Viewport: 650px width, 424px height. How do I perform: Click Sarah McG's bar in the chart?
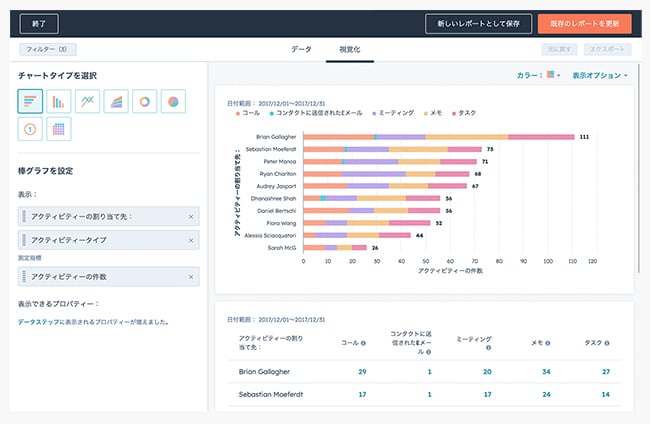tap(335, 248)
